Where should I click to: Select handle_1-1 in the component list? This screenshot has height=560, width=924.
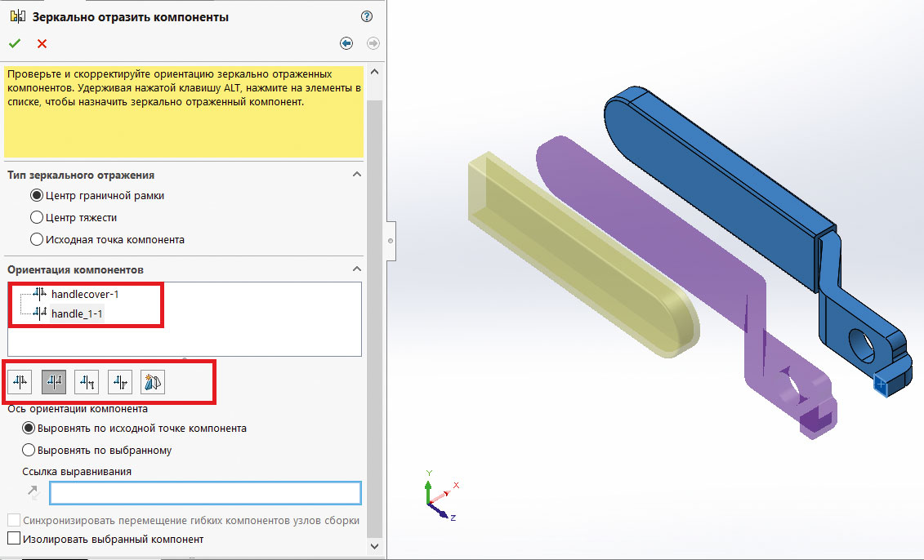pyautogui.click(x=77, y=313)
